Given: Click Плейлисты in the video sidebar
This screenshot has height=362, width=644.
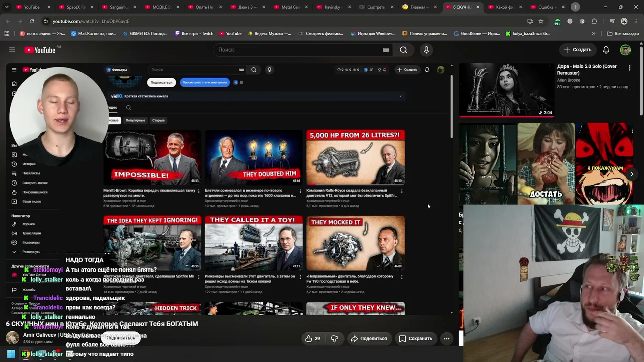Looking at the screenshot, I should click(x=31, y=173).
